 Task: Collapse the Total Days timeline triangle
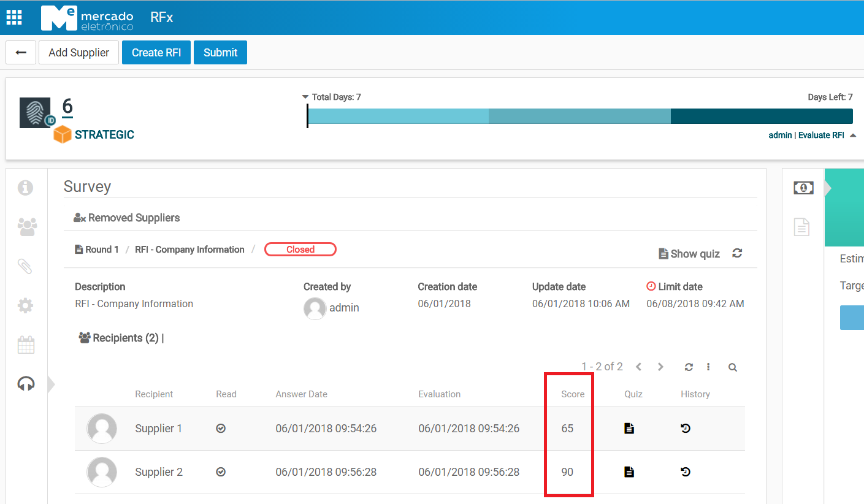305,97
